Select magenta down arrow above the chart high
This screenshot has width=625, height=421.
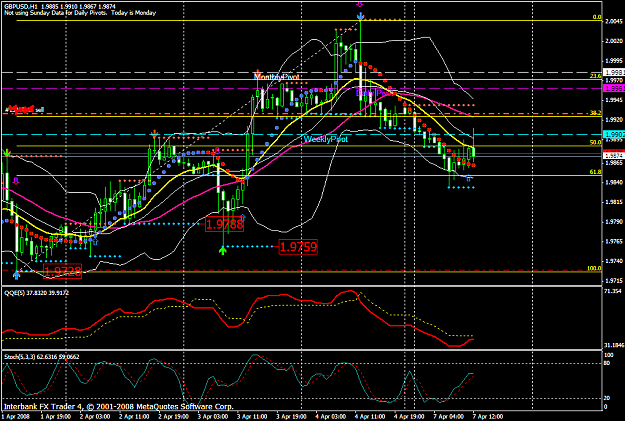[x=360, y=4]
